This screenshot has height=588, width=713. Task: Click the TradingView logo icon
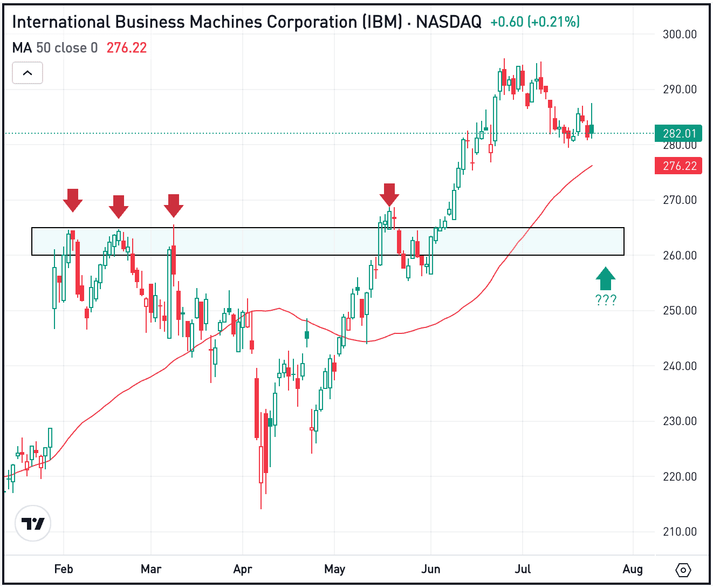coord(33,523)
